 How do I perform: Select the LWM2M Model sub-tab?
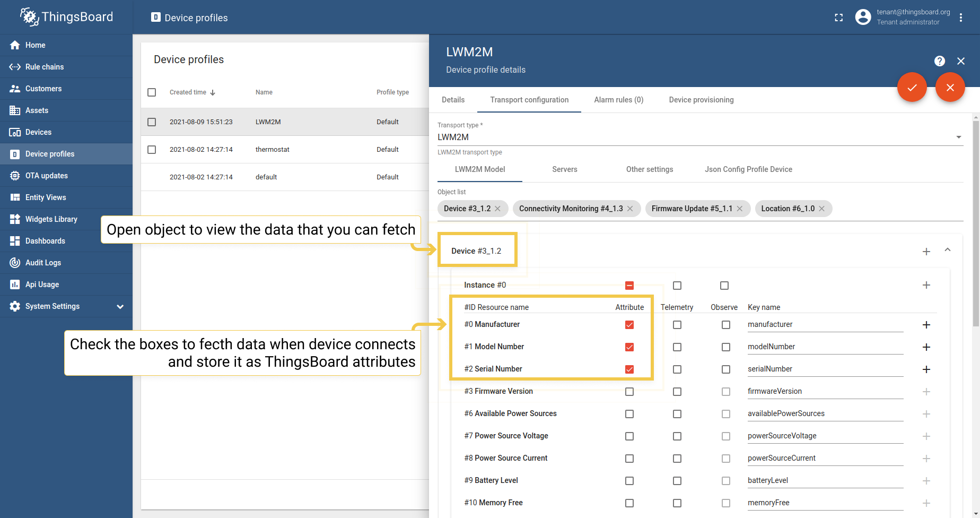coord(480,169)
